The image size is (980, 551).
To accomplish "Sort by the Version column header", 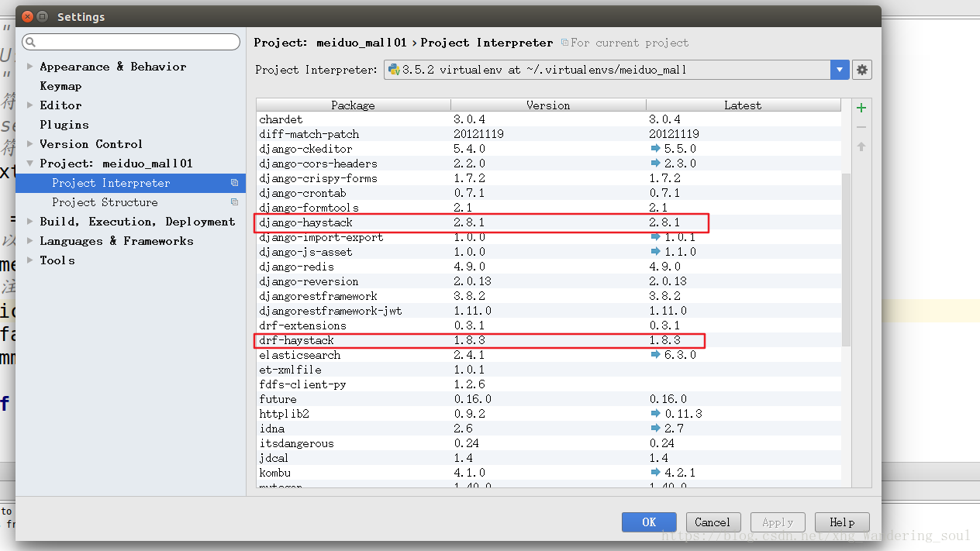I will (x=548, y=105).
